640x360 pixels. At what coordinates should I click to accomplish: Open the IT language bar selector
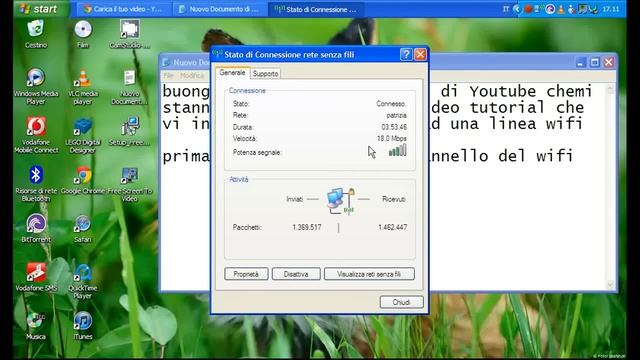click(506, 9)
